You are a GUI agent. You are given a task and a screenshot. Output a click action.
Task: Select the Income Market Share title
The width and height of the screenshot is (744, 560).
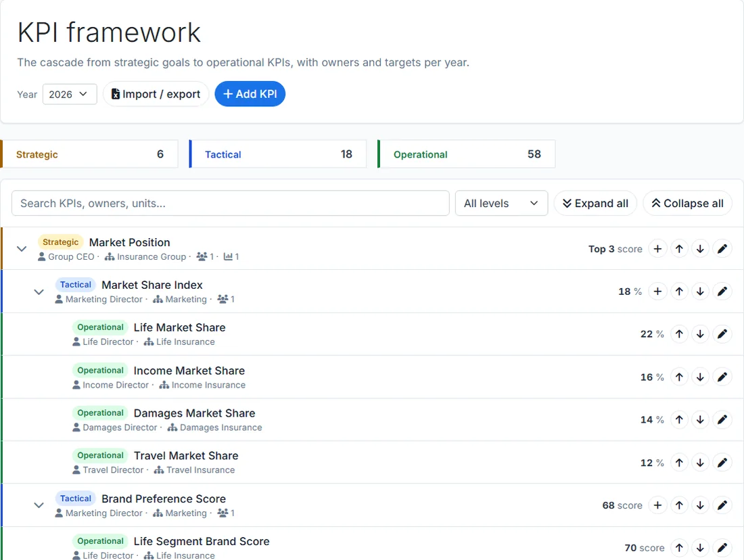(189, 371)
